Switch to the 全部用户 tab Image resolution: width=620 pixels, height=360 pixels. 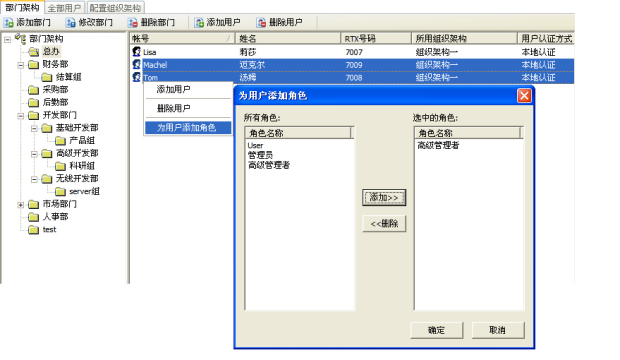click(64, 8)
